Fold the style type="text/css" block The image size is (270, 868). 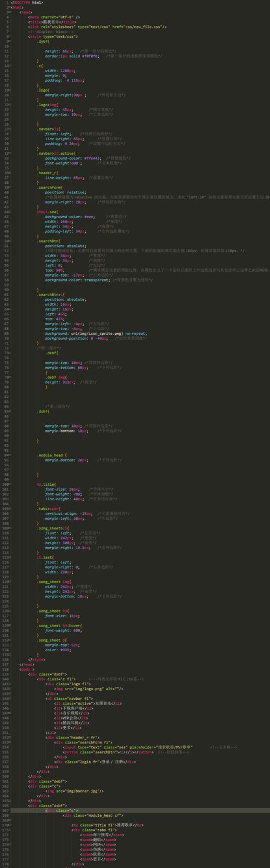9,37
